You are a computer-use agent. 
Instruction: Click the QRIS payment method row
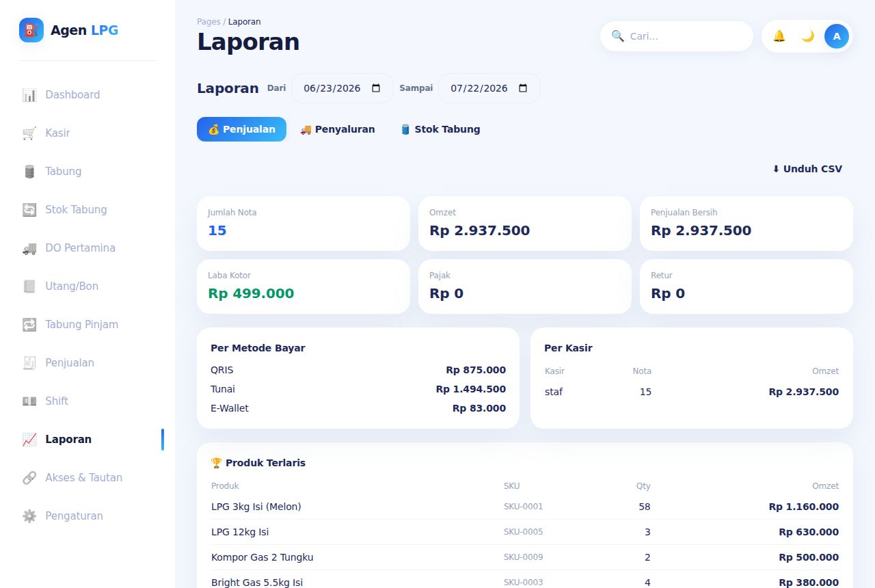[358, 370]
